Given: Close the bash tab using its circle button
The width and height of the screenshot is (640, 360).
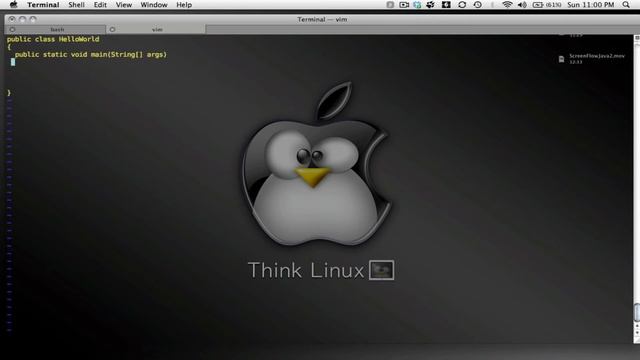Looking at the screenshot, I should click(x=12, y=29).
